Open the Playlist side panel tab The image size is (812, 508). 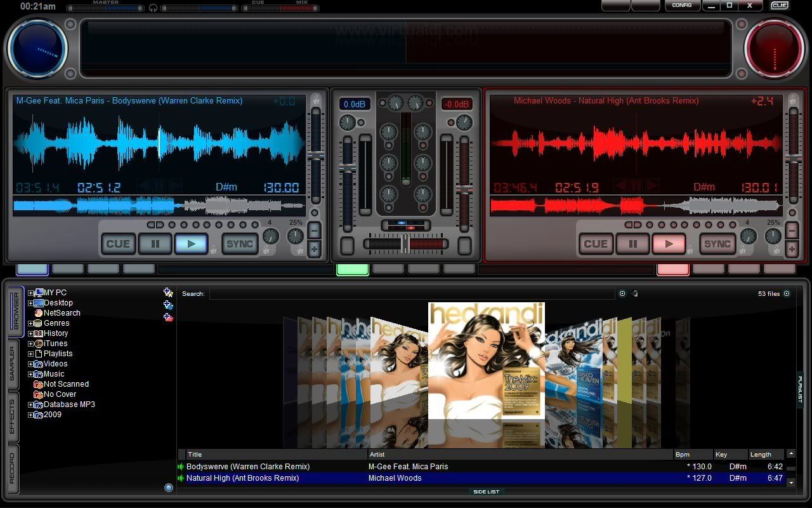click(x=800, y=389)
